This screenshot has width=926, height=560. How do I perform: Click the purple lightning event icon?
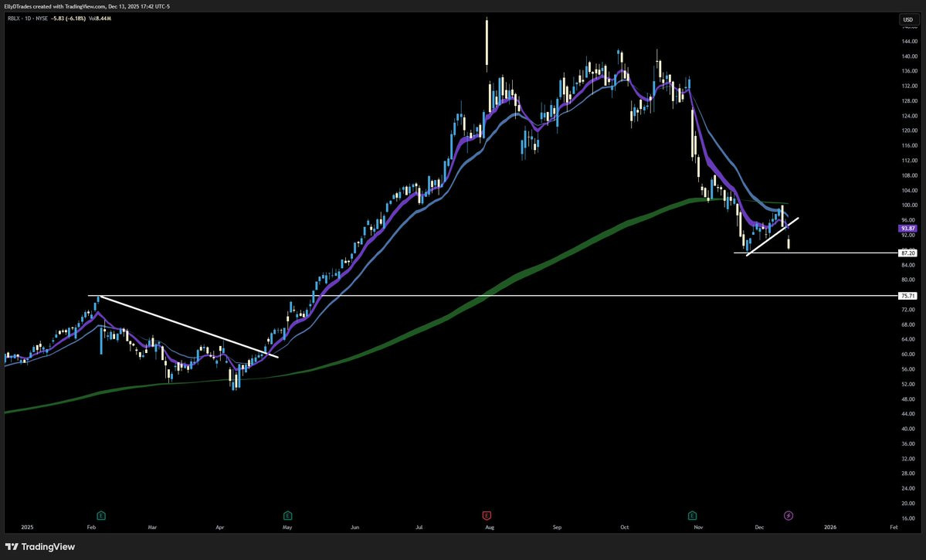point(789,516)
